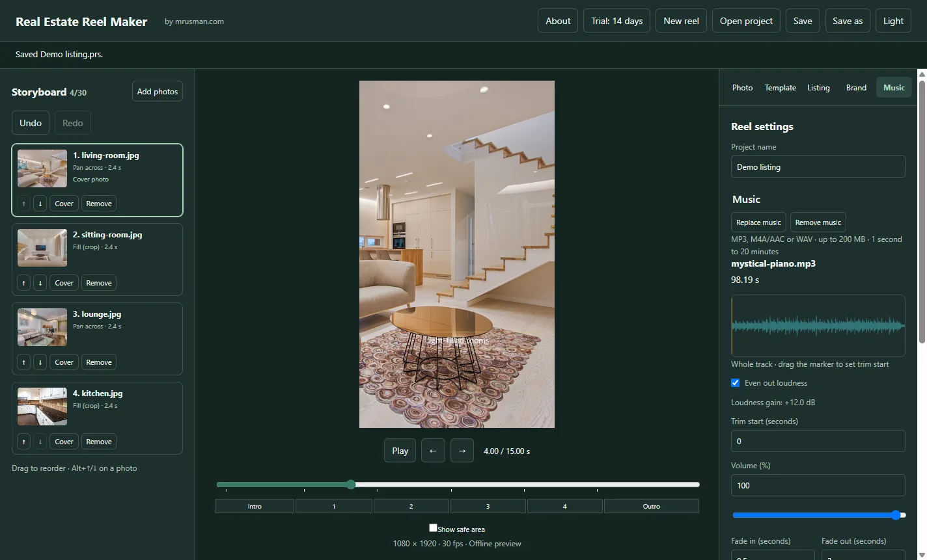The width and height of the screenshot is (927, 560).
Task: Add photos to the storyboard
Action: click(x=158, y=92)
